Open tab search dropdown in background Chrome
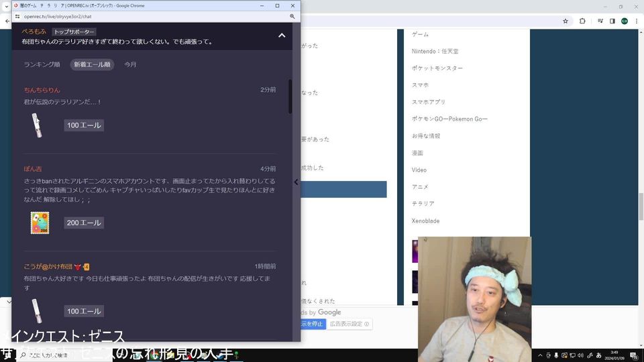The image size is (644, 362). click(6, 6)
